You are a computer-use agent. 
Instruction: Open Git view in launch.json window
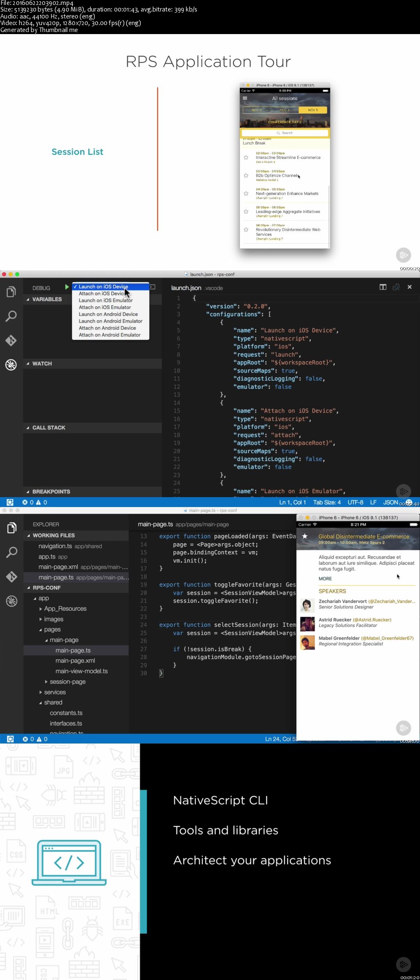pos(11,340)
